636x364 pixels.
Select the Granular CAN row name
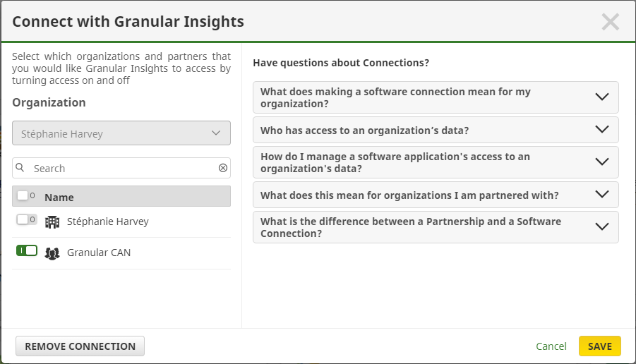coord(99,253)
